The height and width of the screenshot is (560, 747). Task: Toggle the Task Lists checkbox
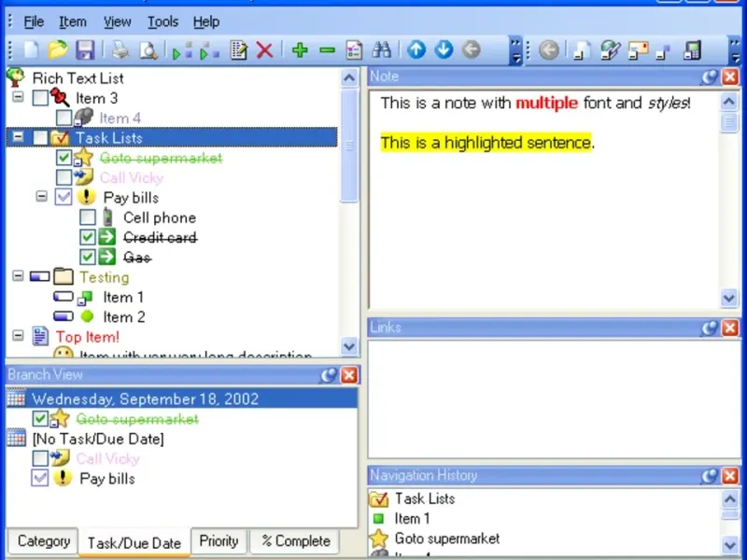click(x=40, y=137)
